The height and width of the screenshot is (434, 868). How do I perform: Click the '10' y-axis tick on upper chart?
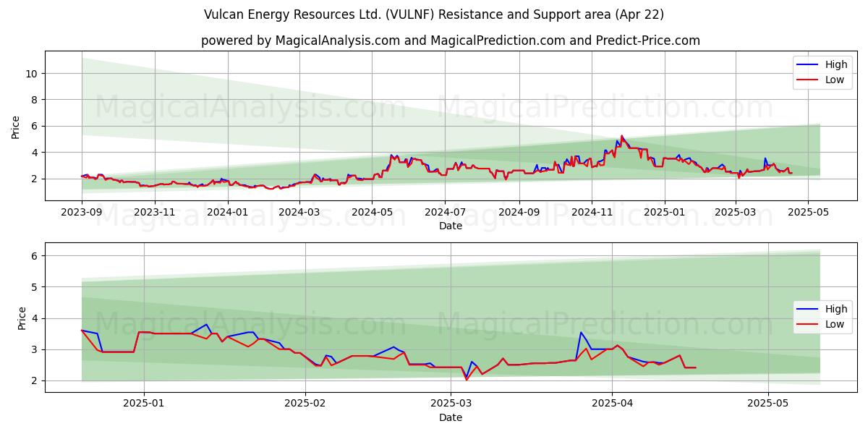[x=33, y=73]
